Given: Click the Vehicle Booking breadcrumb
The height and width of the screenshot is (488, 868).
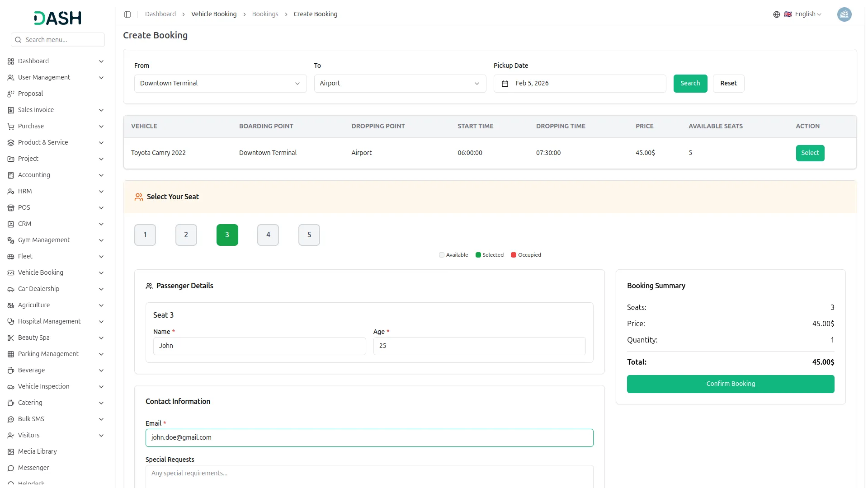Looking at the screenshot, I should coord(214,14).
